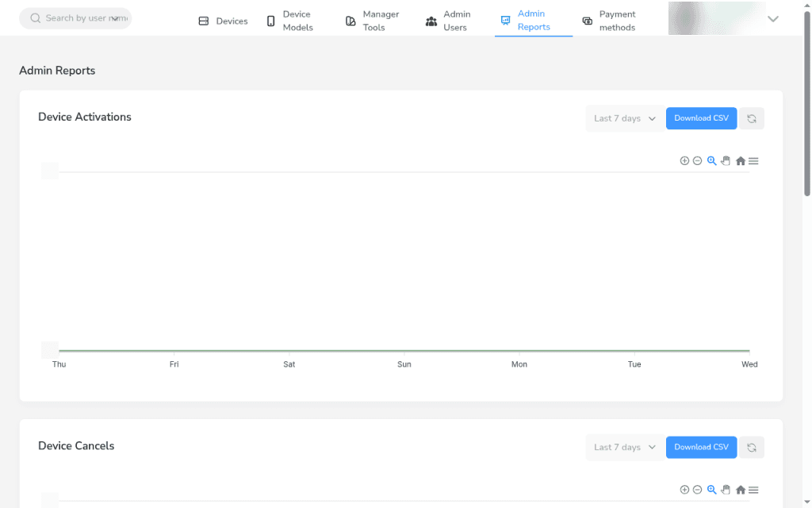812x508 pixels.
Task: Click the blurred user profile area
Action: (717, 18)
